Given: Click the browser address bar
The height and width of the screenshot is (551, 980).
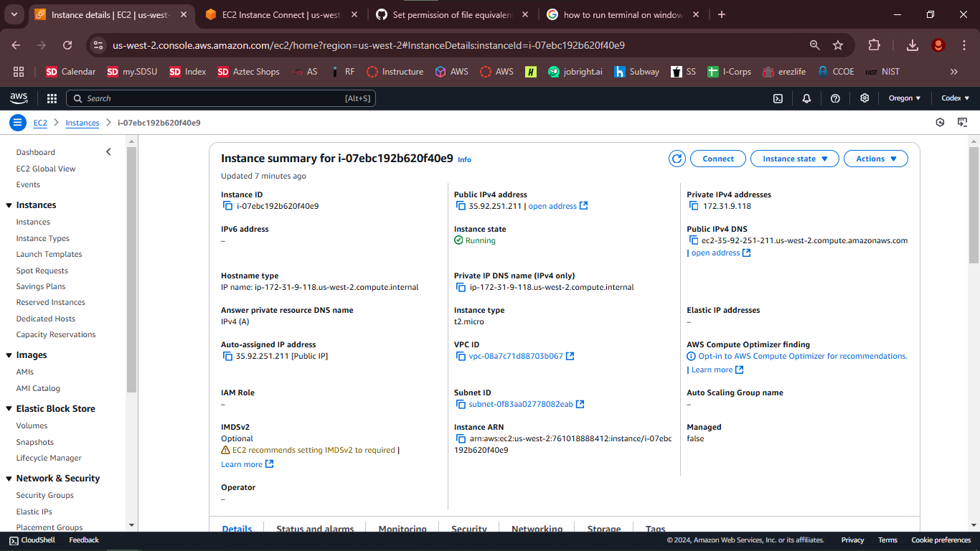Looking at the screenshot, I should [x=456, y=45].
